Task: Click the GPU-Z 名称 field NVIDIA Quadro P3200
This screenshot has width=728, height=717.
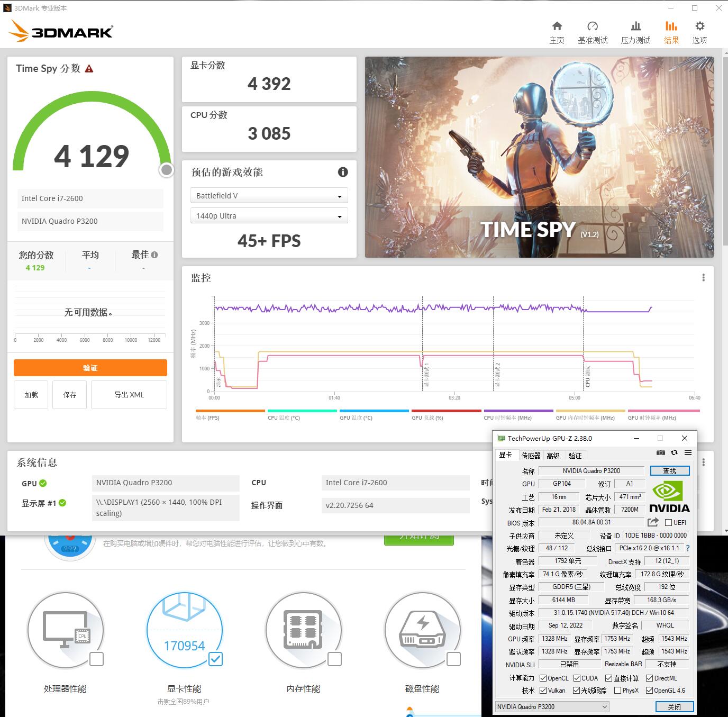Action: 592,471
